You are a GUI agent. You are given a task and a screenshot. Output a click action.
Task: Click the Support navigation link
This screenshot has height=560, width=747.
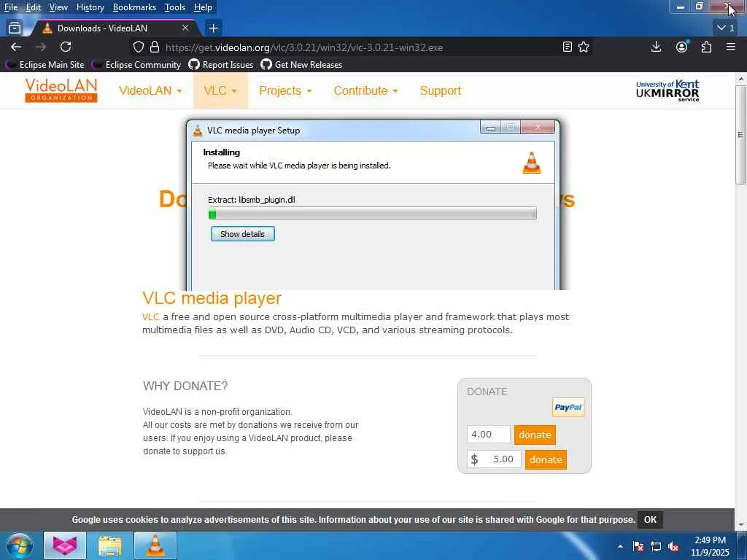[x=440, y=90]
